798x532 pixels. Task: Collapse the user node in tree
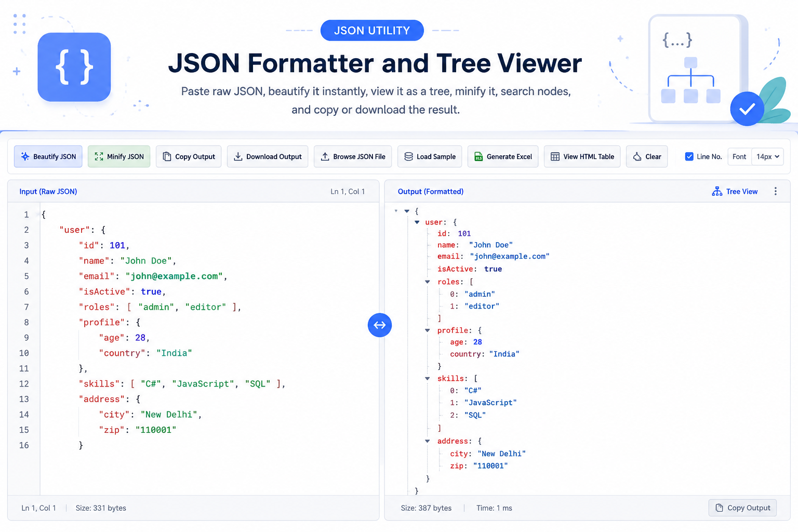tap(417, 222)
